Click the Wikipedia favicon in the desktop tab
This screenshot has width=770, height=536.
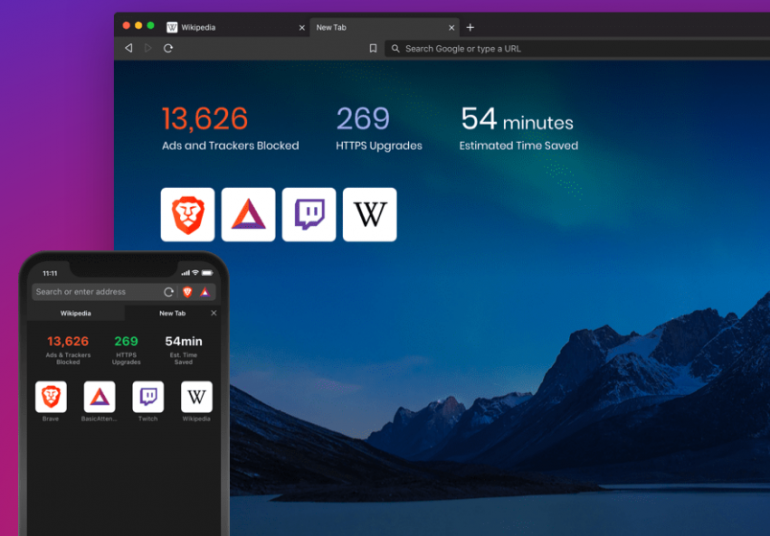[172, 28]
